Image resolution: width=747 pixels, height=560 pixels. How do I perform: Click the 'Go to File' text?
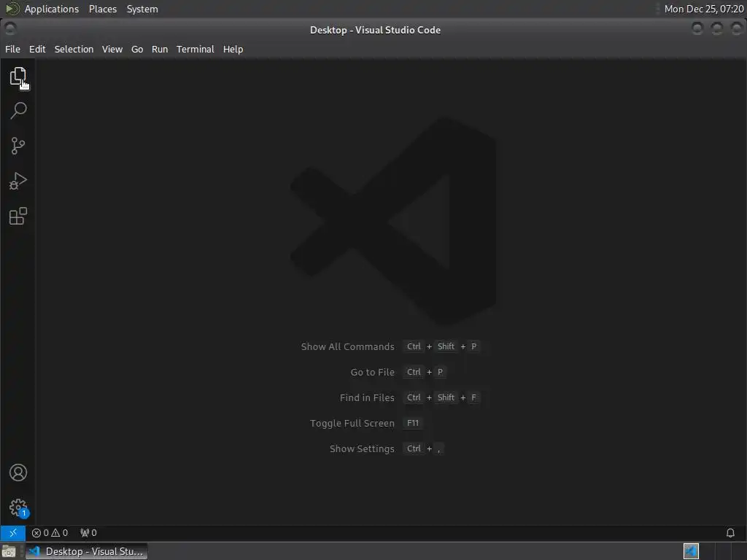(372, 373)
